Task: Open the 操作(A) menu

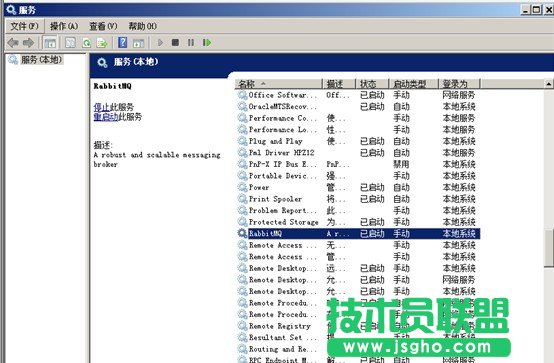Action: pos(64,26)
